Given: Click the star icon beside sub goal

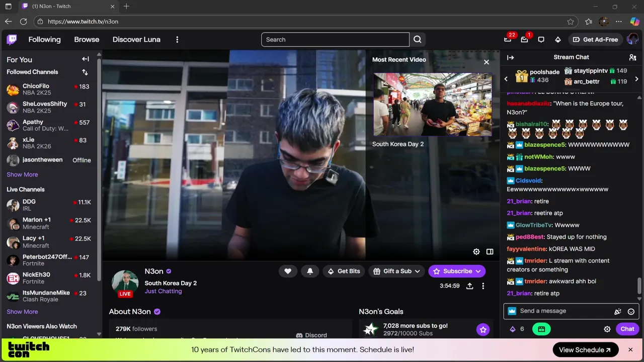Looking at the screenshot, I should pyautogui.click(x=483, y=330).
